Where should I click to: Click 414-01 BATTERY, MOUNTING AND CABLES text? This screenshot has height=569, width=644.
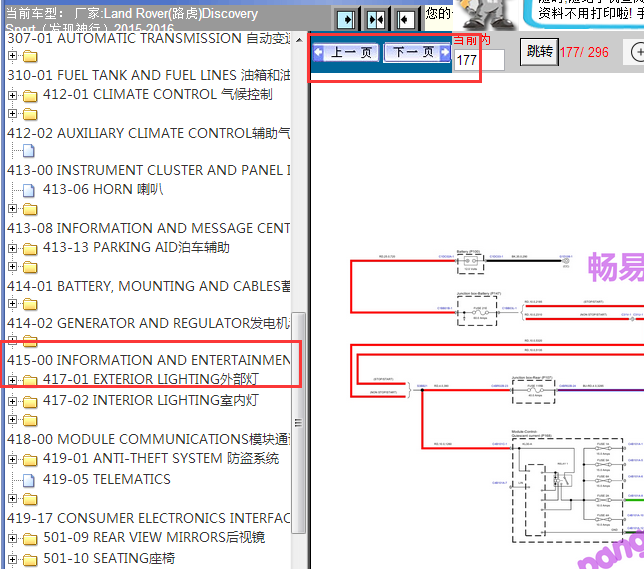pos(149,286)
